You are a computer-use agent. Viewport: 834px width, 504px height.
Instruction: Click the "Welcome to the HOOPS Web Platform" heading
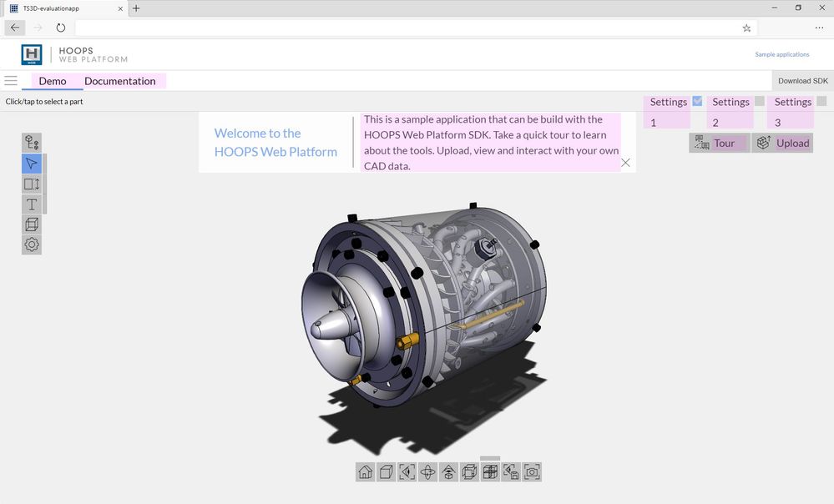[x=275, y=143]
